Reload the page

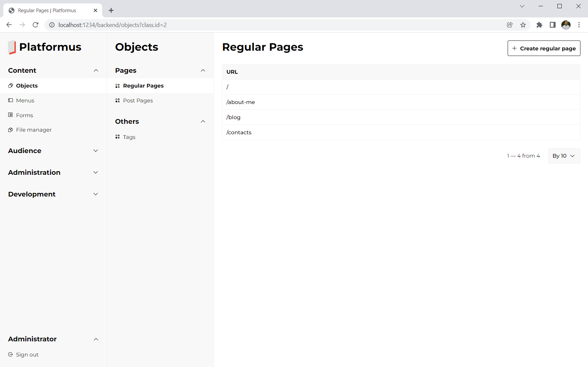point(36,25)
